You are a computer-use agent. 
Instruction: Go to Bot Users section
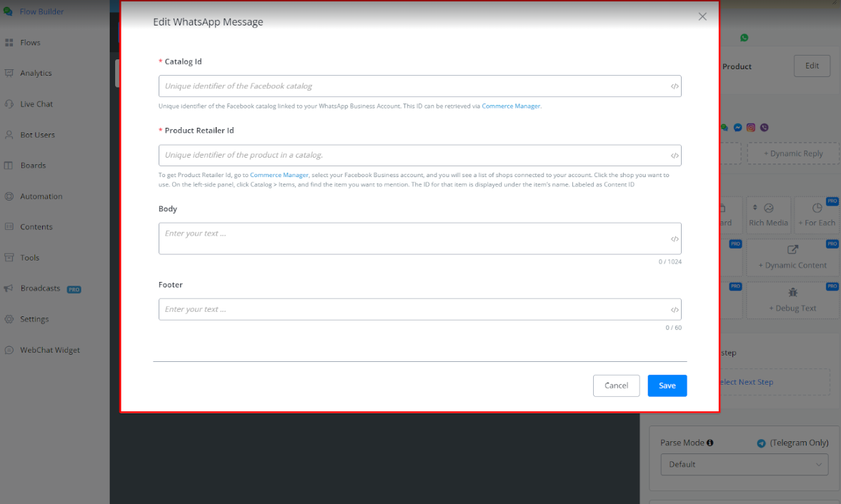point(37,135)
